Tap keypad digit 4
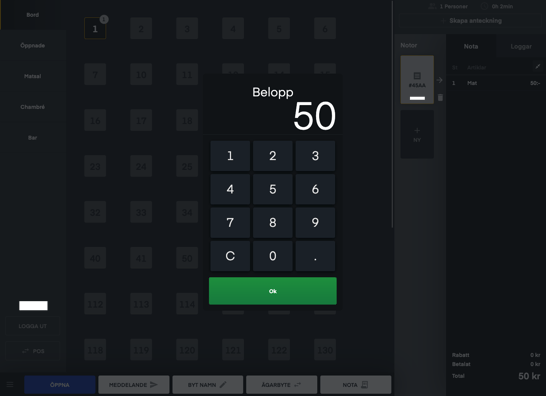 (x=230, y=189)
